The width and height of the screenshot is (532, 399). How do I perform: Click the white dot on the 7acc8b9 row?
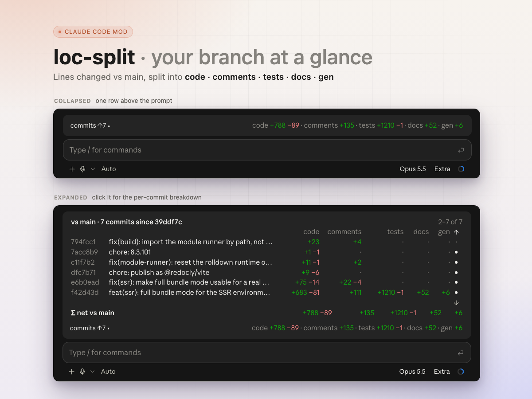tap(456, 252)
